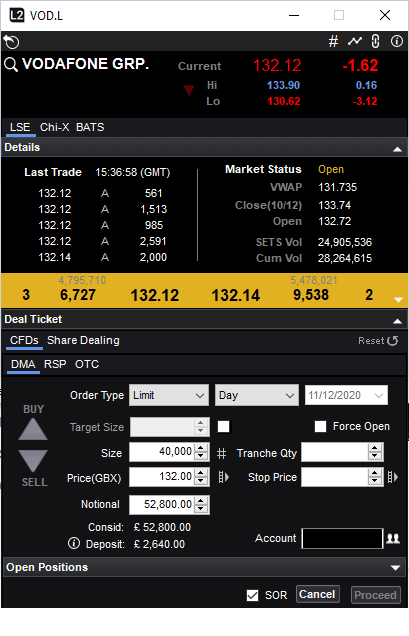Open account selector people icon
The image size is (409, 636).
point(393,538)
